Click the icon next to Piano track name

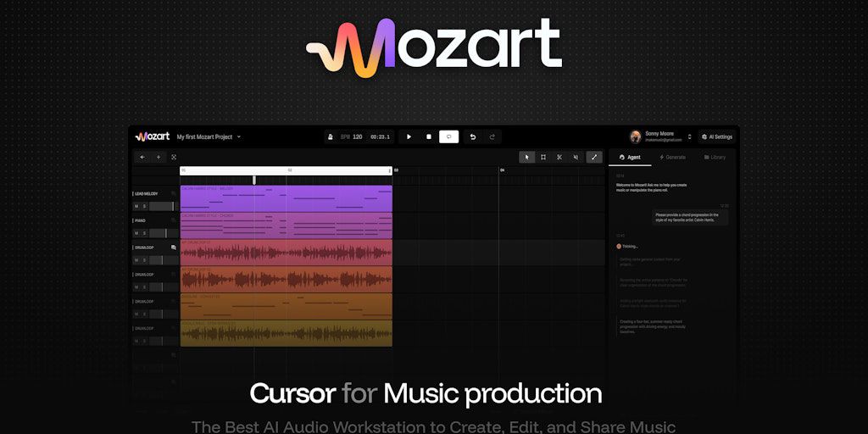[173, 220]
